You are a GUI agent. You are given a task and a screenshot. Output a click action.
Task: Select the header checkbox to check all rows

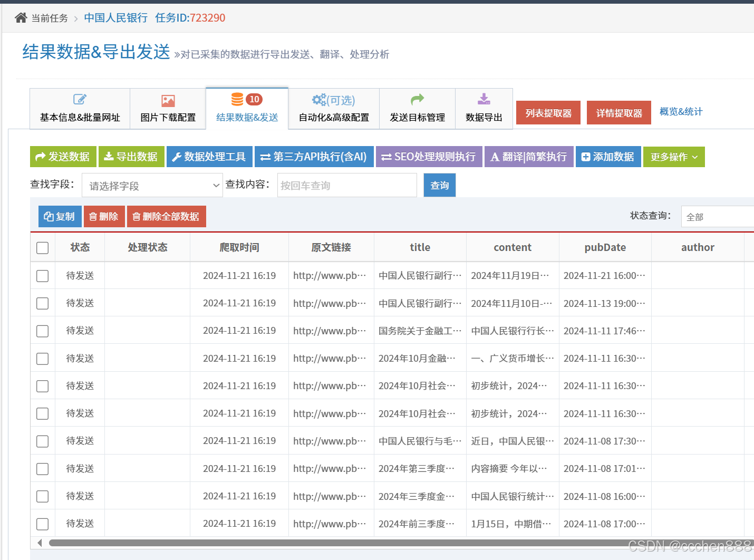43,248
